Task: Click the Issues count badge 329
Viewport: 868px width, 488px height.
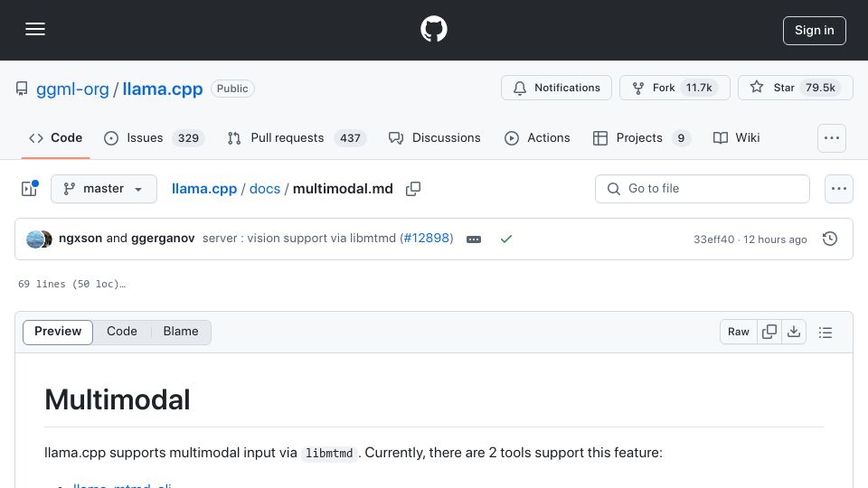Action: click(x=188, y=138)
